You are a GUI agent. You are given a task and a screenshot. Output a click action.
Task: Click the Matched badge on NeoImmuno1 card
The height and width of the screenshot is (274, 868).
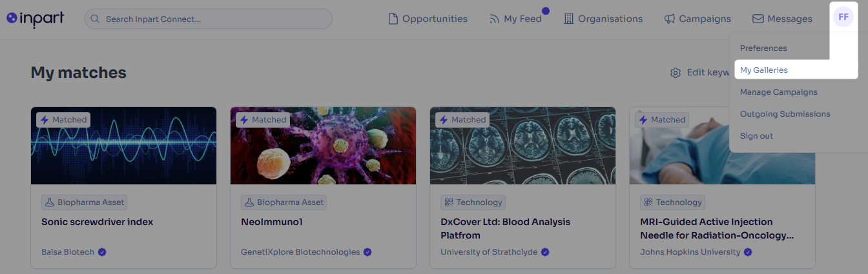pyautogui.click(x=263, y=120)
